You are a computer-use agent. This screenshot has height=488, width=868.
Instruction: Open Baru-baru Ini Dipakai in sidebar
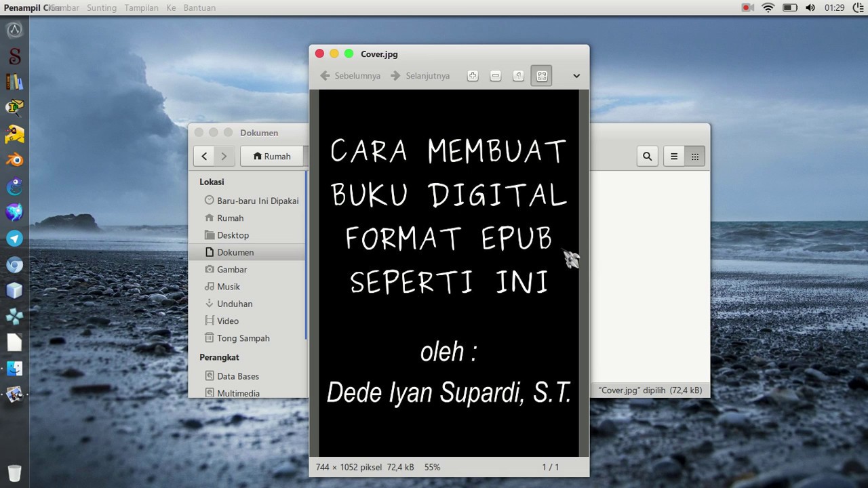coord(248,201)
